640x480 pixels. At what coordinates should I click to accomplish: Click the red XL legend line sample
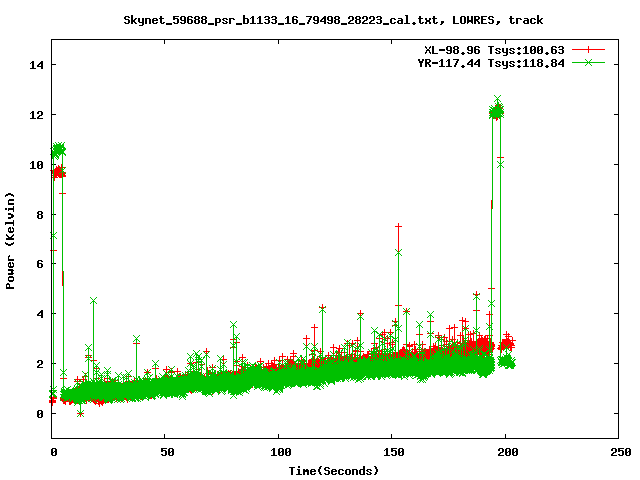point(588,50)
